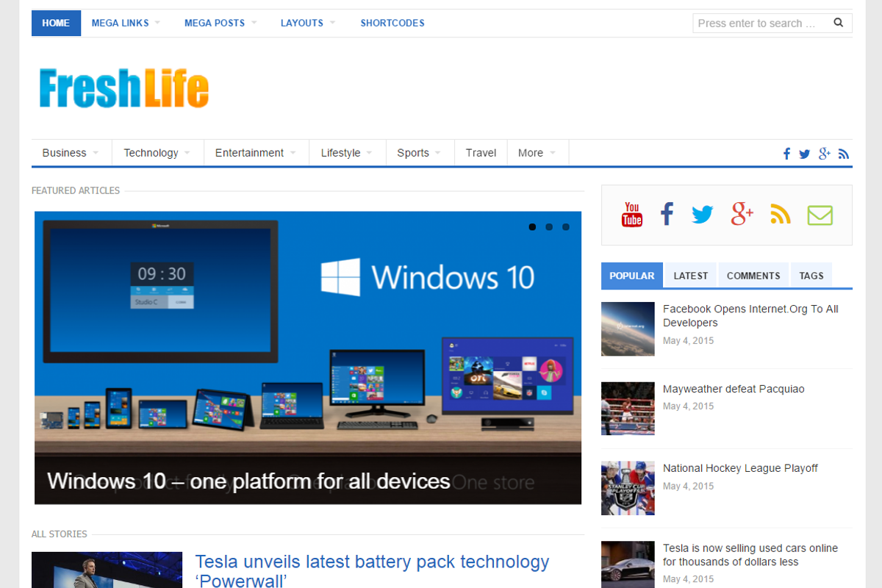Click the large YouTube icon in sidebar
This screenshot has height=588, width=882.
[x=632, y=215]
